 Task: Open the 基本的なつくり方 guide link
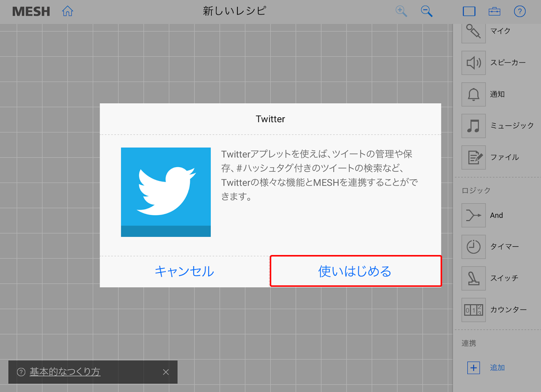[x=65, y=372]
